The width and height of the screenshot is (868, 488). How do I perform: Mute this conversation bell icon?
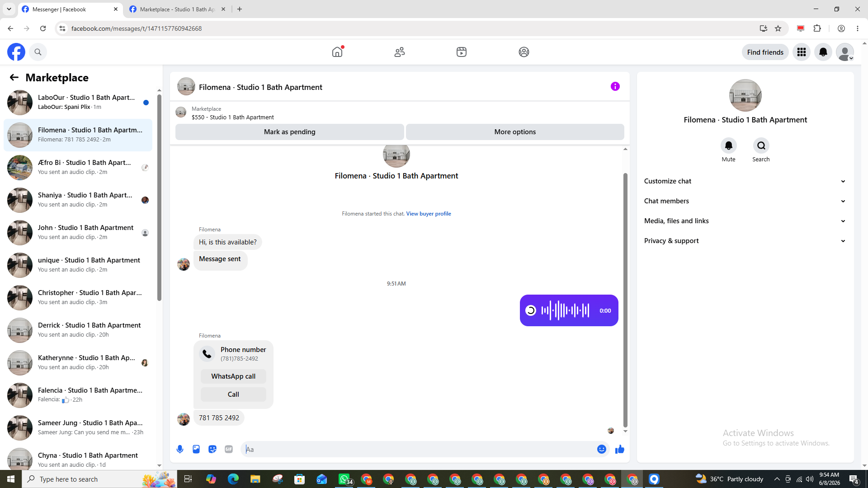click(x=729, y=145)
